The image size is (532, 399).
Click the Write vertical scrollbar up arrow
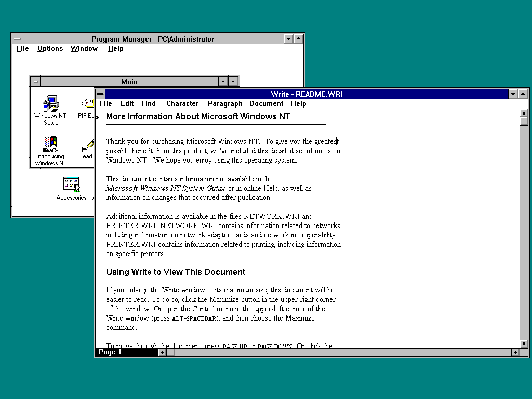point(524,113)
